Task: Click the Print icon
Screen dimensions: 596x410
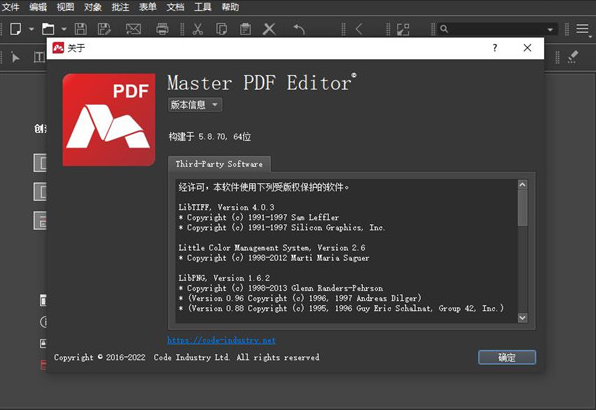Action: click(x=162, y=29)
